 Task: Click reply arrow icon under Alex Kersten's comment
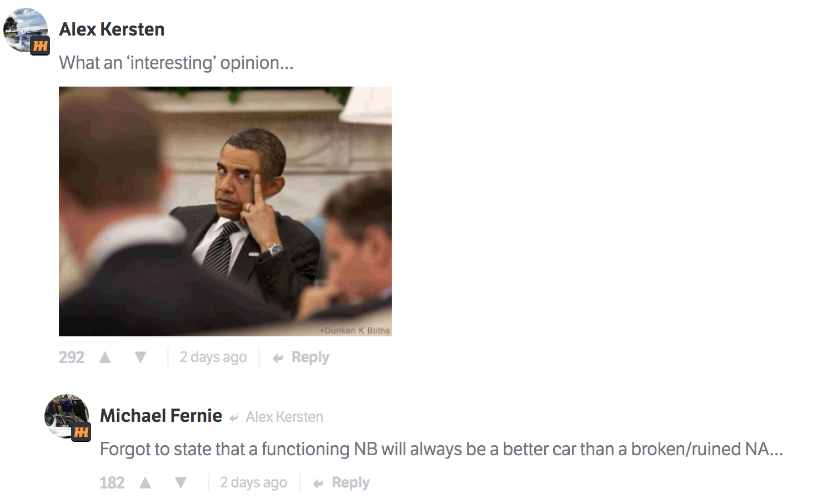pyautogui.click(x=278, y=358)
